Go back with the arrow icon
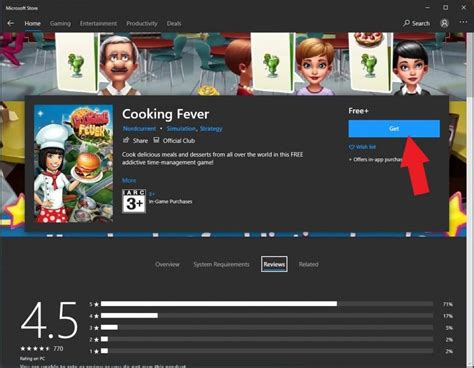This screenshot has height=368, width=474. tap(10, 23)
